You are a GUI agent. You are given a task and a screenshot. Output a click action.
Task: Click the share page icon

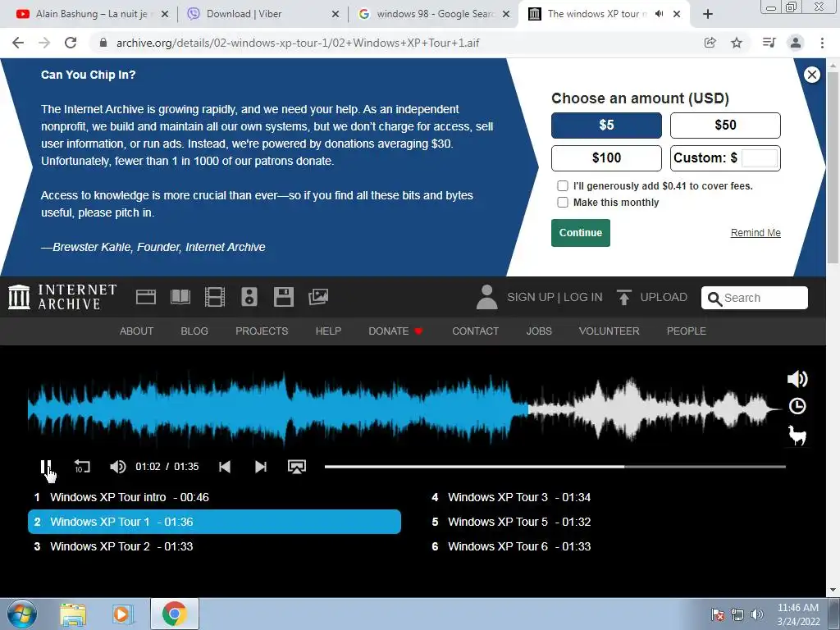coord(710,43)
